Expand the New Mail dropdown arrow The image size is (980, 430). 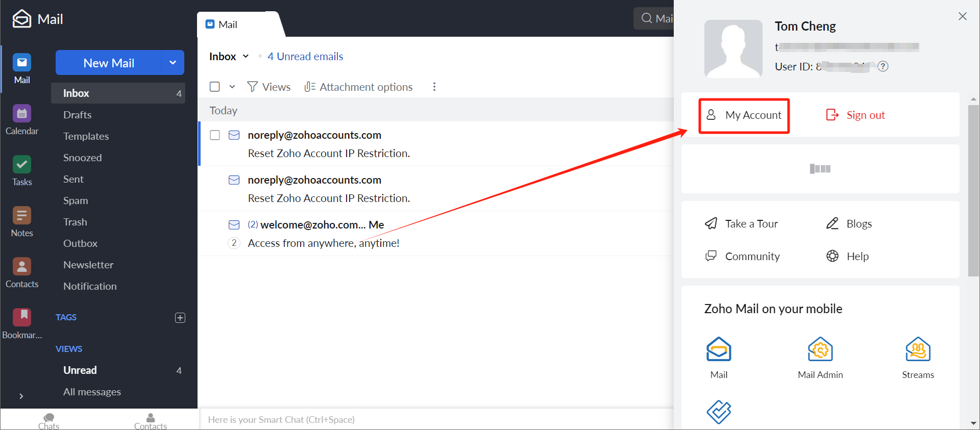tap(173, 63)
